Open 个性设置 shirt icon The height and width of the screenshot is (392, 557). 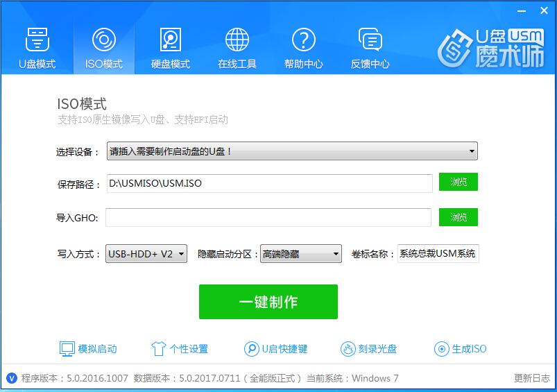coord(159,348)
